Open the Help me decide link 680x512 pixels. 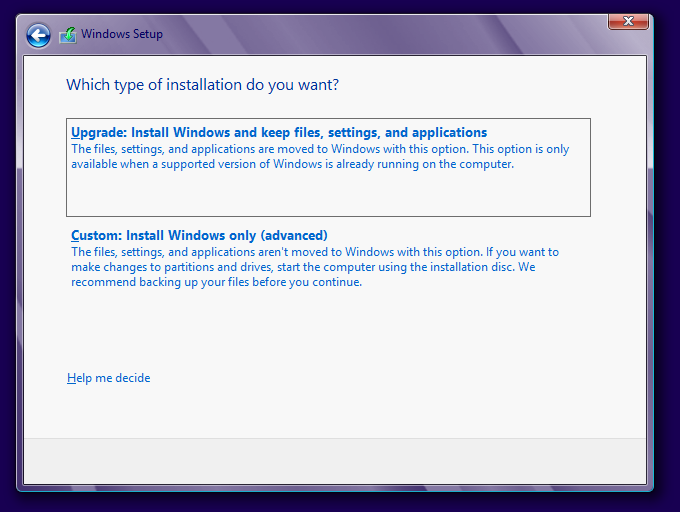[x=108, y=378]
